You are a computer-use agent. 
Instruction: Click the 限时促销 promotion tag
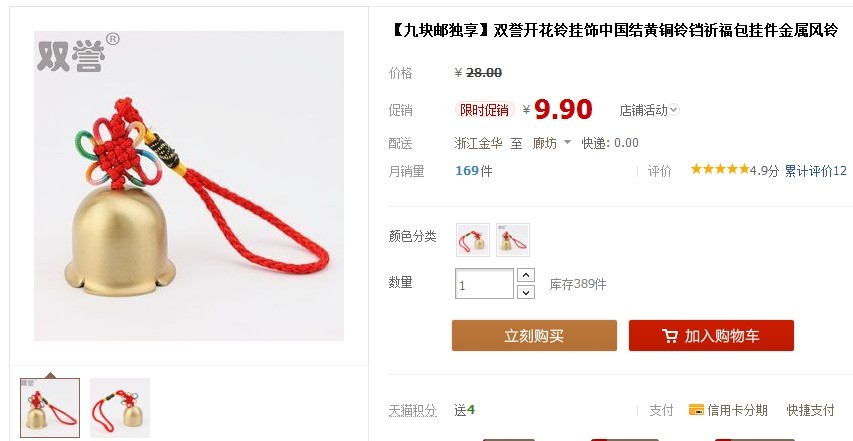tap(484, 110)
